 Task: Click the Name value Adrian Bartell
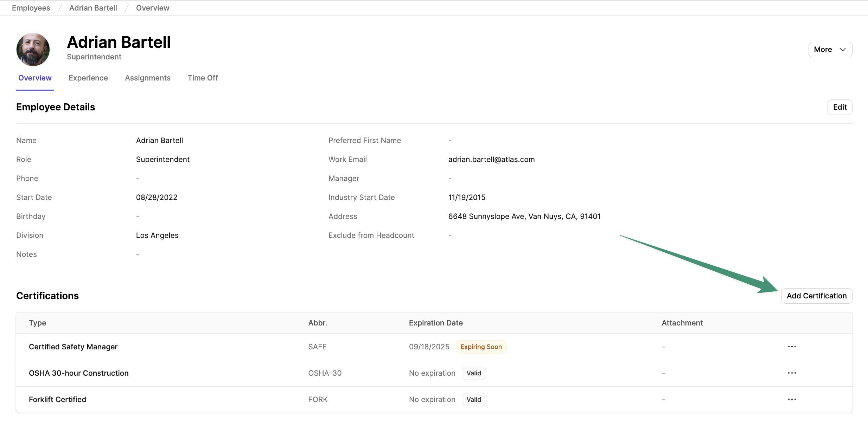159,141
